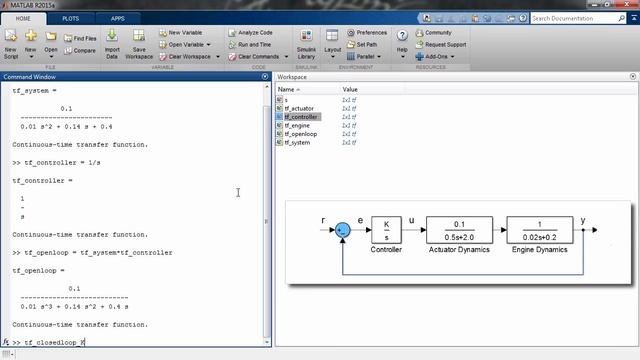Click Analyze Code
The width and height of the screenshot is (640, 360).
(x=251, y=33)
